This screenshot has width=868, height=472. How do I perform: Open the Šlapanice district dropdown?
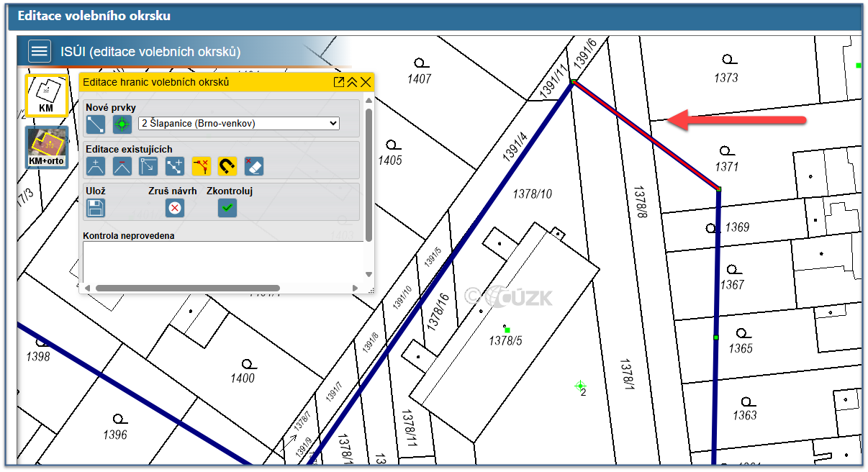click(x=238, y=124)
